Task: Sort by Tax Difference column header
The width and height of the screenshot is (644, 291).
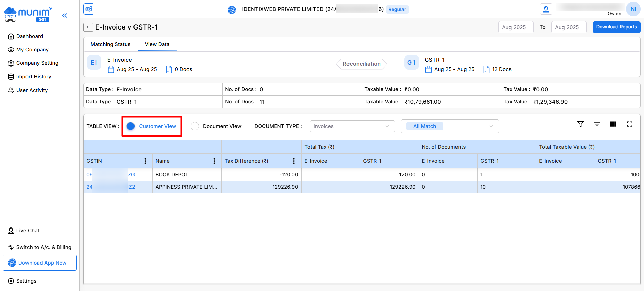Action: click(x=247, y=161)
